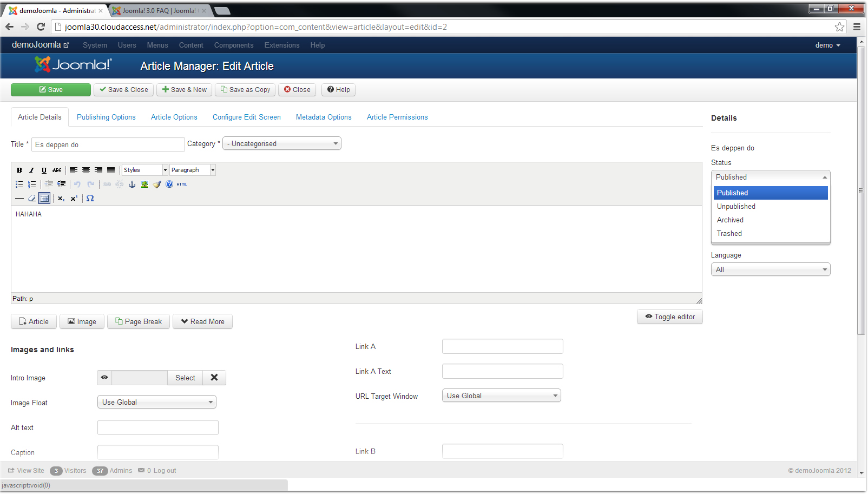Click the green Save button
This screenshot has width=868, height=494.
(51, 90)
